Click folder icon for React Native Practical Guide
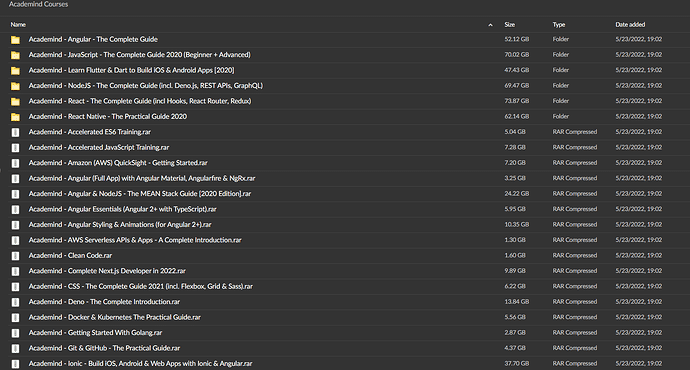The image size is (690, 370). point(15,117)
